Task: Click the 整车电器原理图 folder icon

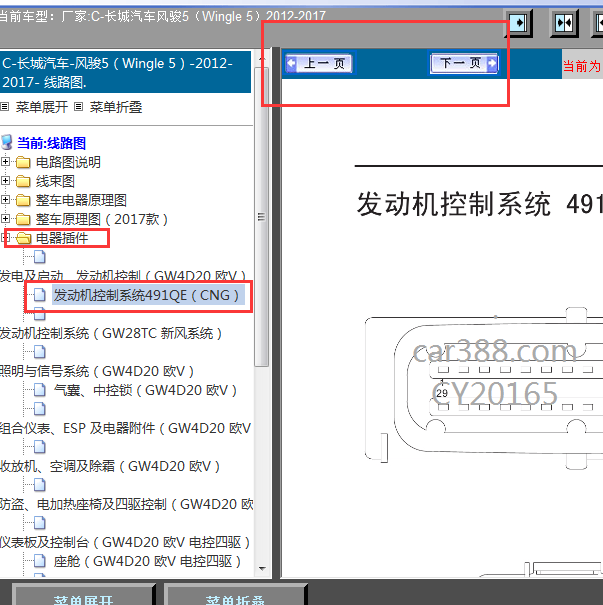Action: click(x=23, y=201)
